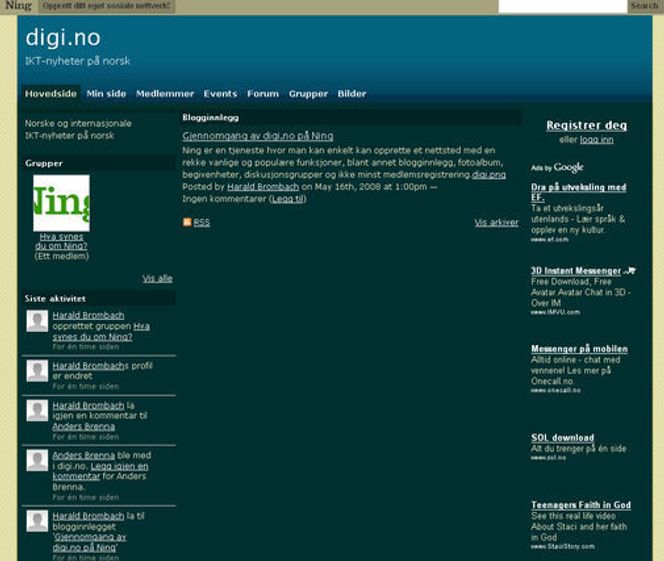Click avatar beside 'opprettet gruppen' activity

[x=37, y=321]
